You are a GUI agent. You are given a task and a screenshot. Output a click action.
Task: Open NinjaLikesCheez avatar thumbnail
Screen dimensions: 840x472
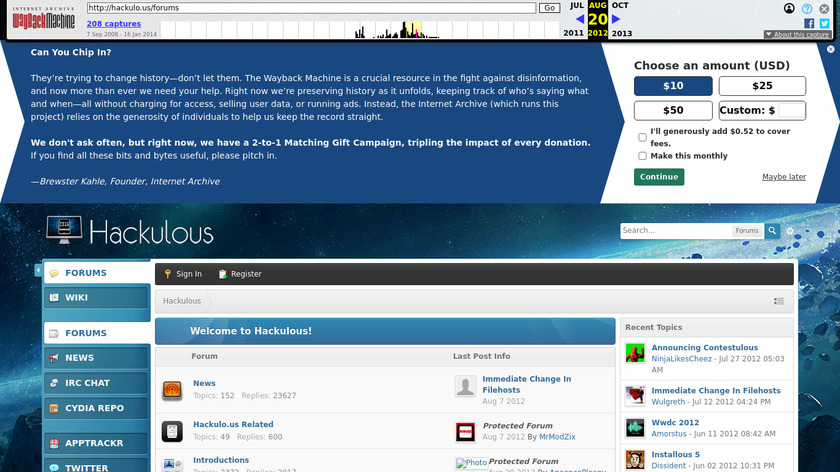tap(635, 353)
